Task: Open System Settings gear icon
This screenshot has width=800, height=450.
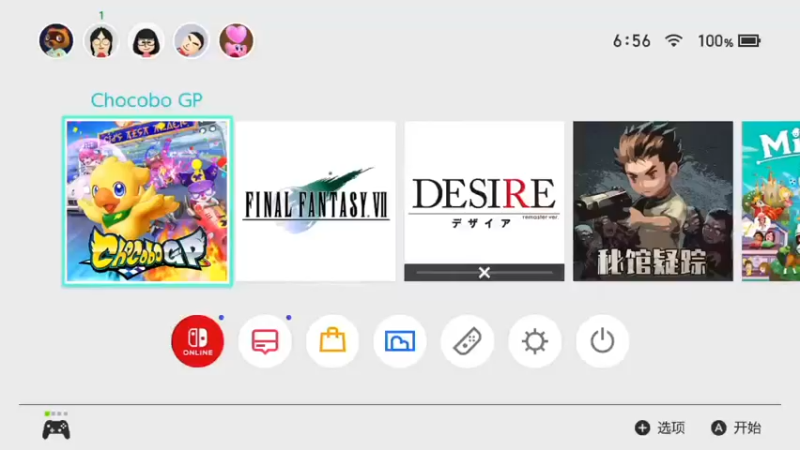Action: coord(535,341)
